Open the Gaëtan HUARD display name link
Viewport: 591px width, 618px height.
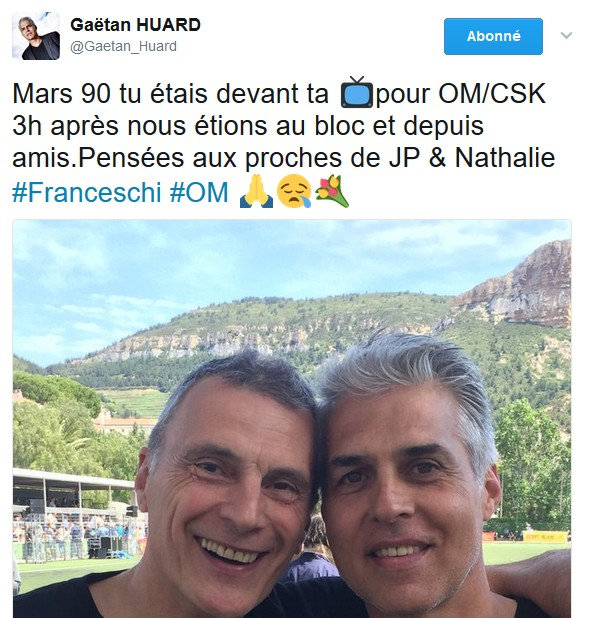click(135, 25)
